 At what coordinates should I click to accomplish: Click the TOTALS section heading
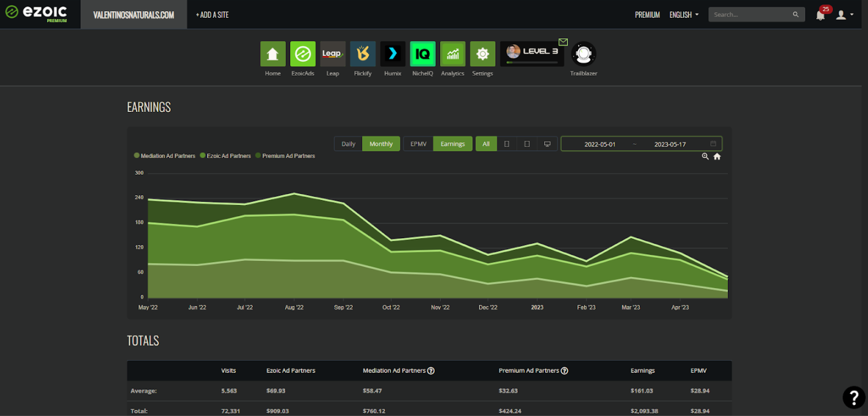coord(143,341)
